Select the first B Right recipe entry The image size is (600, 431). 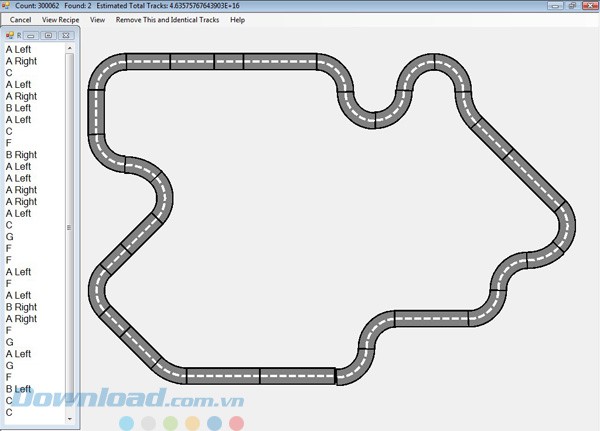pos(21,155)
